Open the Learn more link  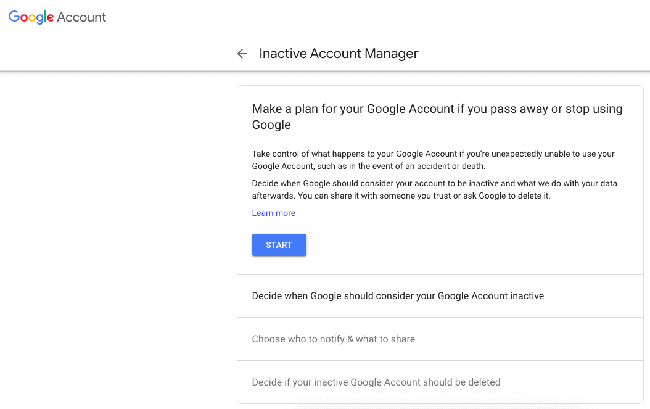tap(273, 213)
